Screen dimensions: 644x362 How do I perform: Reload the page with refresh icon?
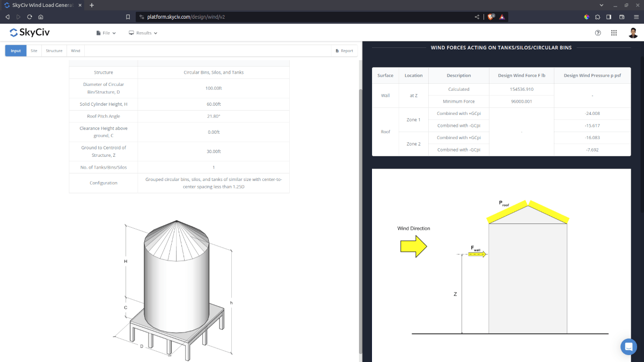(30, 17)
